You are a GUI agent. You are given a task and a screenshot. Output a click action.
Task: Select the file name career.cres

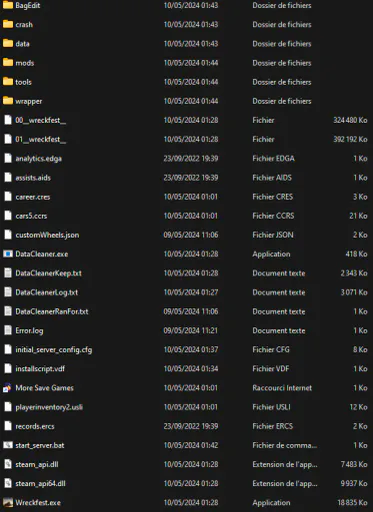33,197
